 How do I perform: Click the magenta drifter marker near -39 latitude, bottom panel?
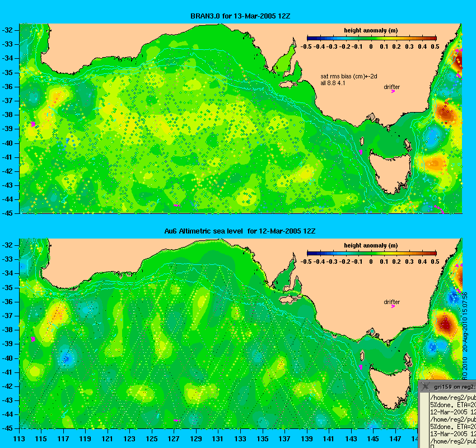coord(33,339)
